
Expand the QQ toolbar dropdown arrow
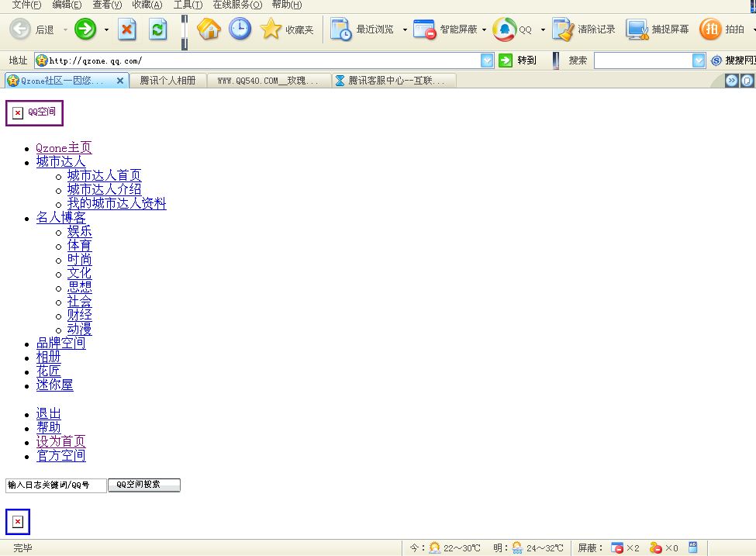[543, 30]
